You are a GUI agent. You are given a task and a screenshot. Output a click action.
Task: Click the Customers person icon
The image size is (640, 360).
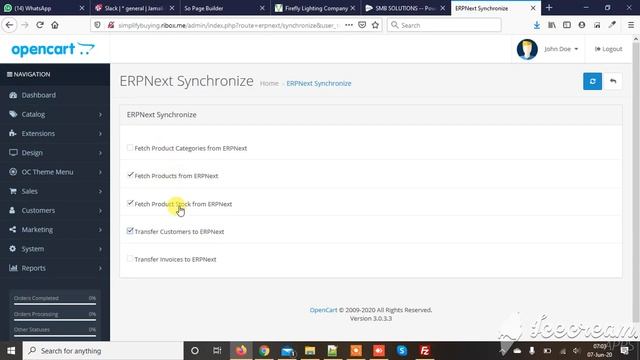point(13,210)
